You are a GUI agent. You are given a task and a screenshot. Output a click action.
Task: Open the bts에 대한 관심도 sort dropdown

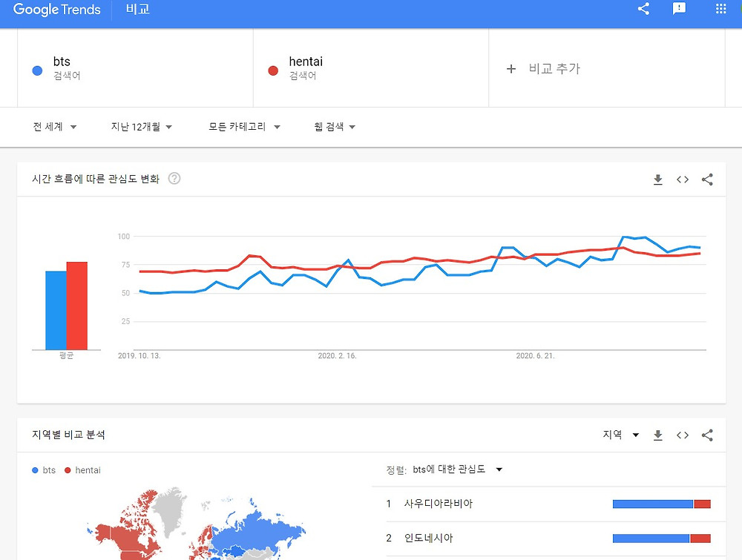tap(458, 470)
